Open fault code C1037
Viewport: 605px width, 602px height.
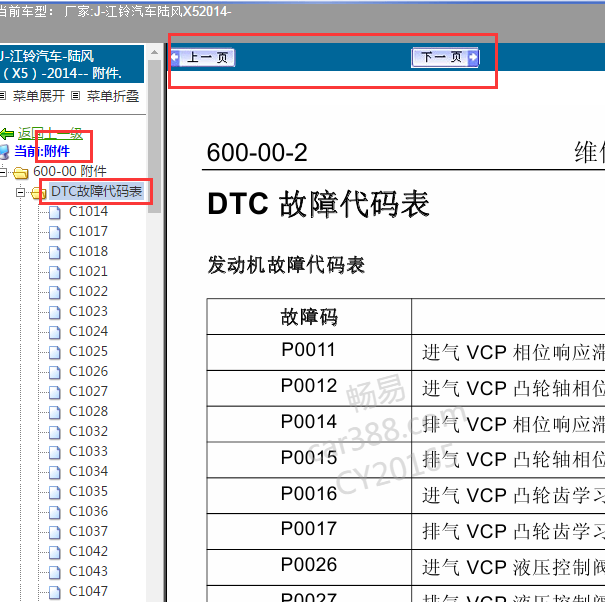(x=88, y=532)
